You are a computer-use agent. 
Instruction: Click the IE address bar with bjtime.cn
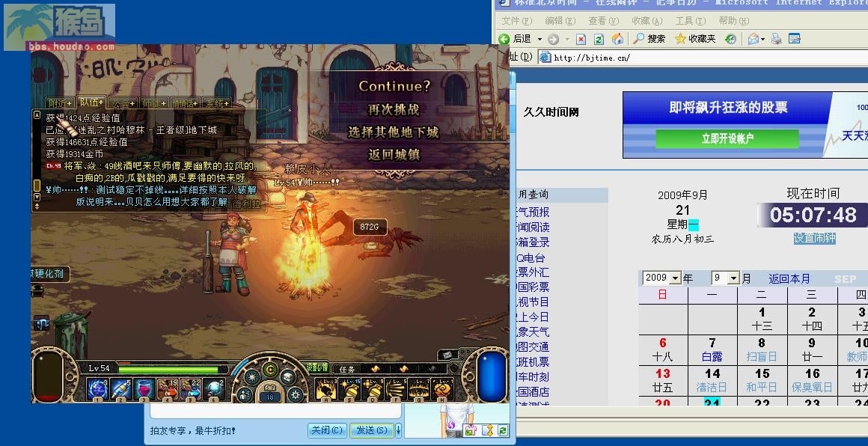(703, 58)
